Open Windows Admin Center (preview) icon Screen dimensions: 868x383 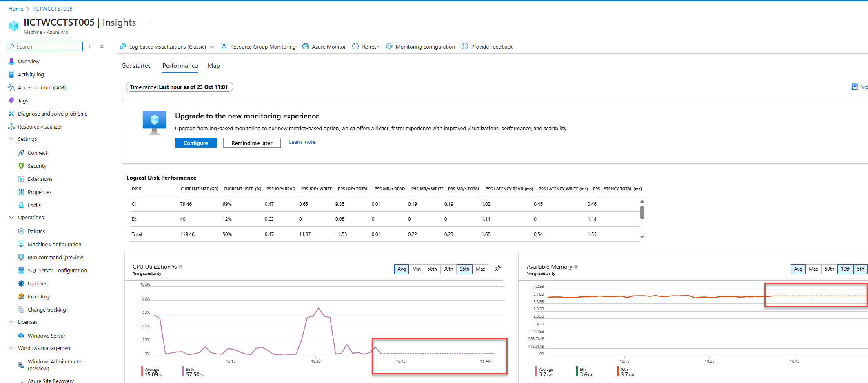tap(21, 365)
